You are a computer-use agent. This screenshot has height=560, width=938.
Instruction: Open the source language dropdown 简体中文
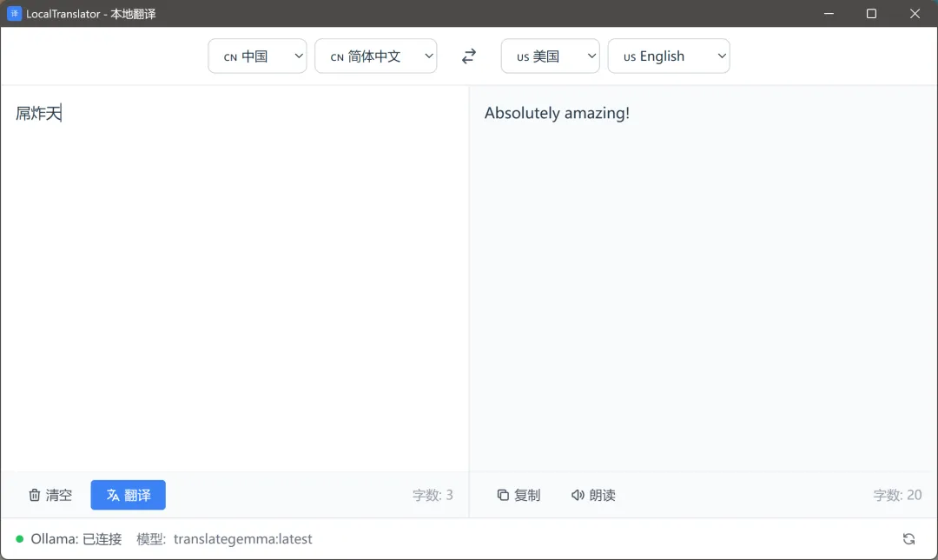376,56
